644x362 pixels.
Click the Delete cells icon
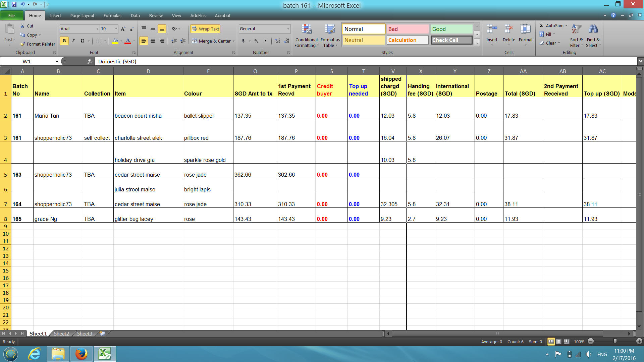pyautogui.click(x=509, y=29)
